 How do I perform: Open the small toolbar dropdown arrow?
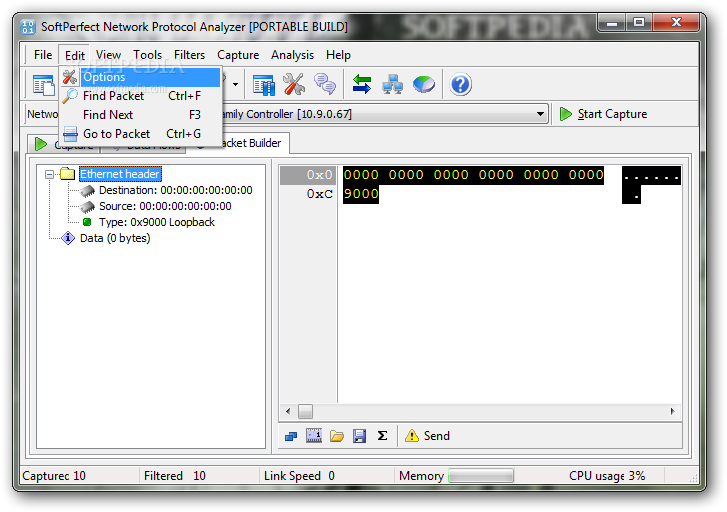tap(236, 84)
